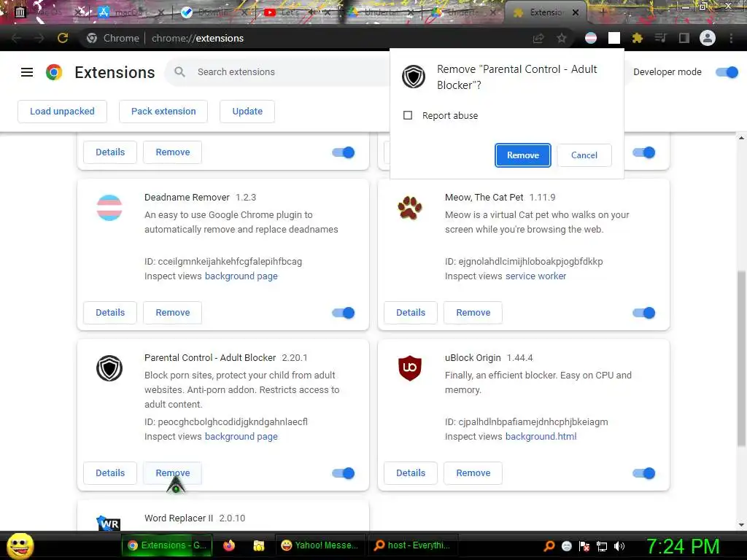Viewport: 747px width, 560px height.
Task: Inspect Meow's service worker link
Action: pos(535,276)
